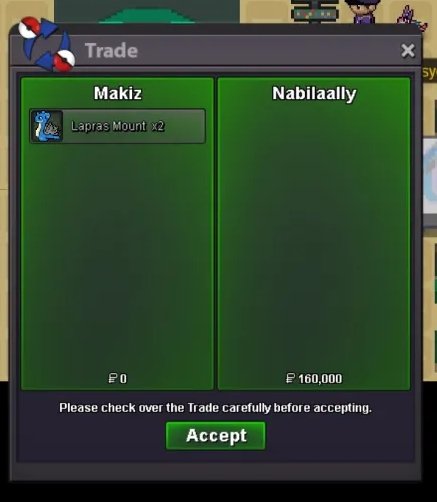
Task: Click the Pokeball swap Trade icon
Action: point(46,44)
